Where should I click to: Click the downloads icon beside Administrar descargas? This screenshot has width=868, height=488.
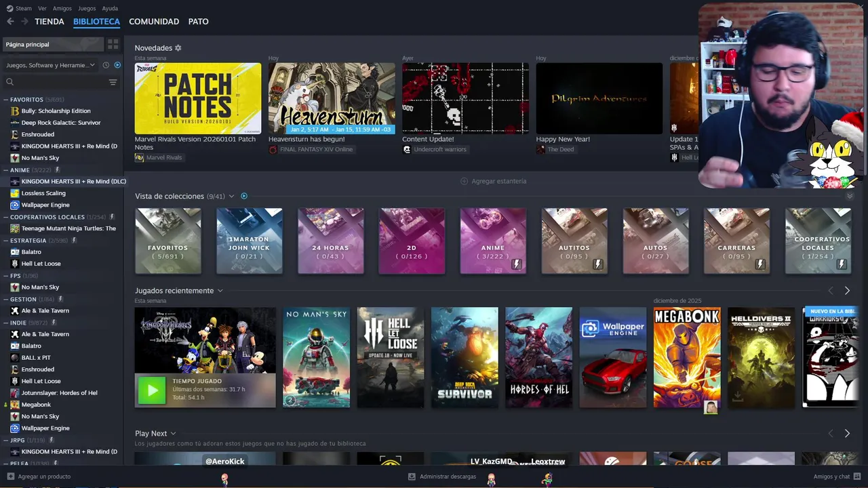point(412,476)
